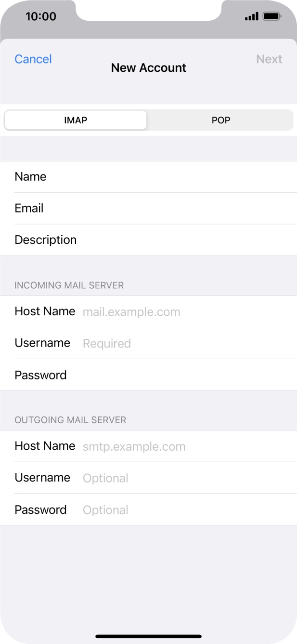This screenshot has width=297, height=644.
Task: Tap outgoing mail server Password field
Action: 183,510
